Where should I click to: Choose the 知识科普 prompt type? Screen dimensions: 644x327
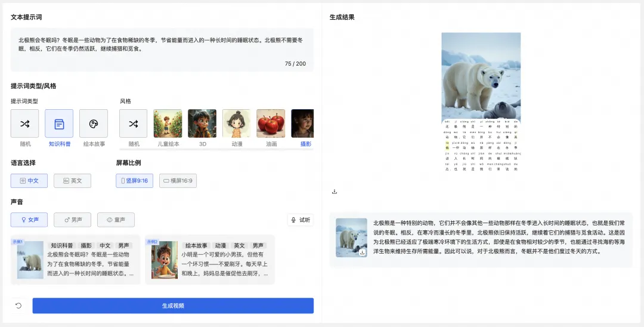tap(59, 124)
